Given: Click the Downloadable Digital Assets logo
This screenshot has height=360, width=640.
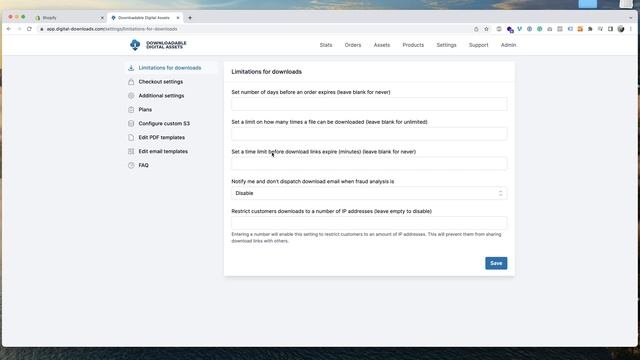Looking at the screenshot, I should click(x=158, y=45).
